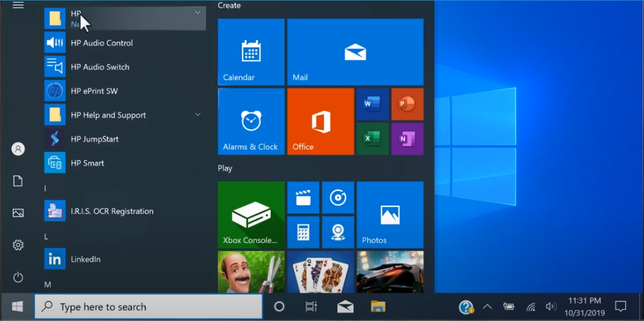Focus the Type here to search box
The image size is (644, 321).
[148, 307]
